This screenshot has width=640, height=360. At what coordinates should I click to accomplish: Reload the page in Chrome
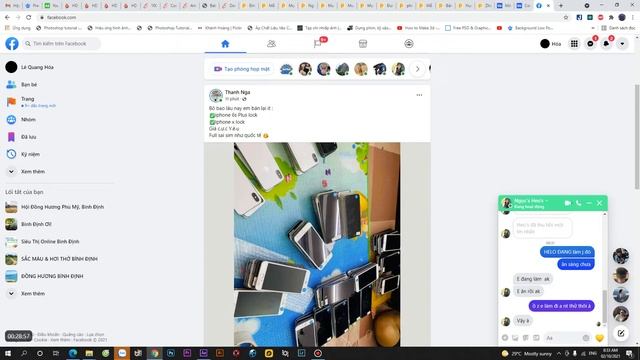click(28, 18)
